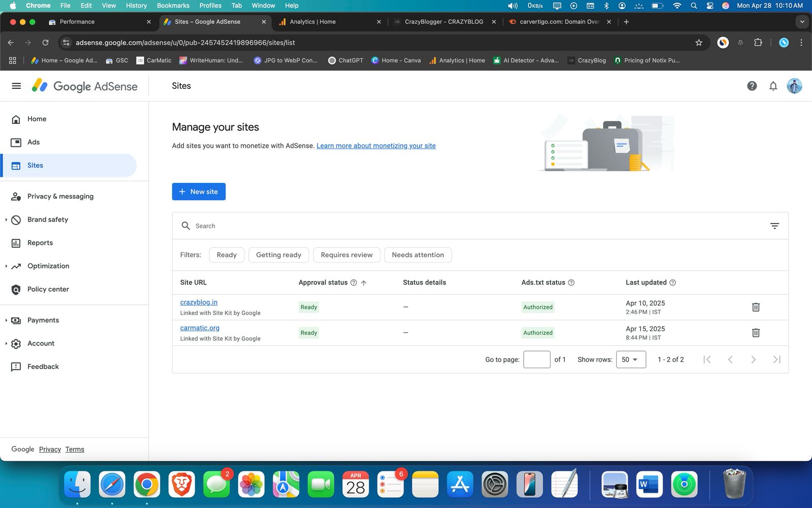Viewport: 812px width, 508px height.
Task: Click the Google AdSense logo
Action: (x=85, y=86)
